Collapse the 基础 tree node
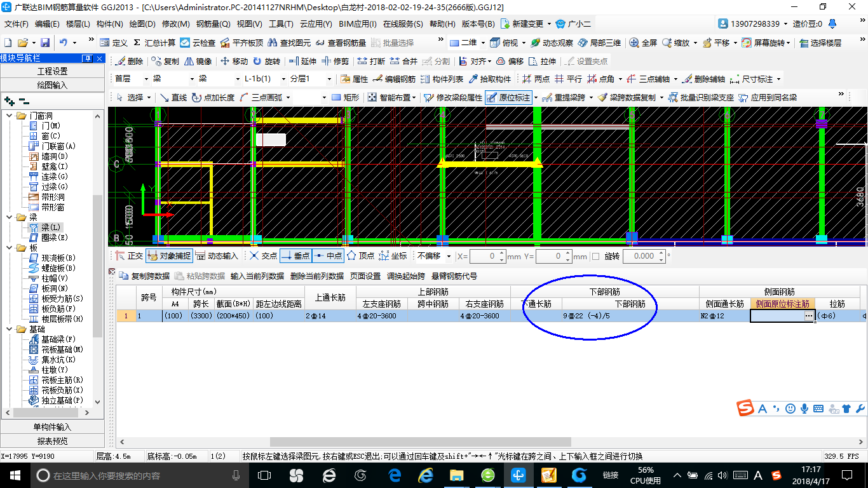The height and width of the screenshot is (488, 868). [x=9, y=329]
